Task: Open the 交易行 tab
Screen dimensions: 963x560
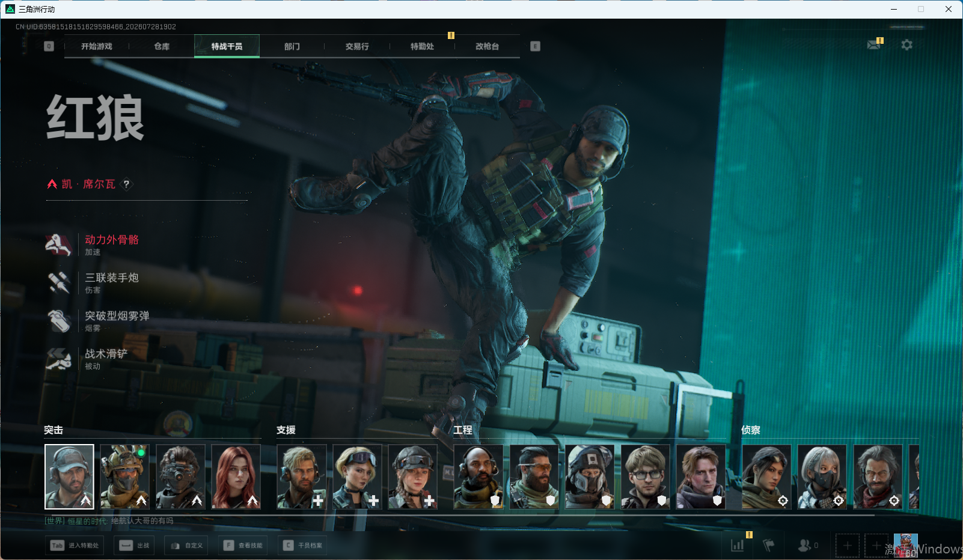Action: coord(357,46)
